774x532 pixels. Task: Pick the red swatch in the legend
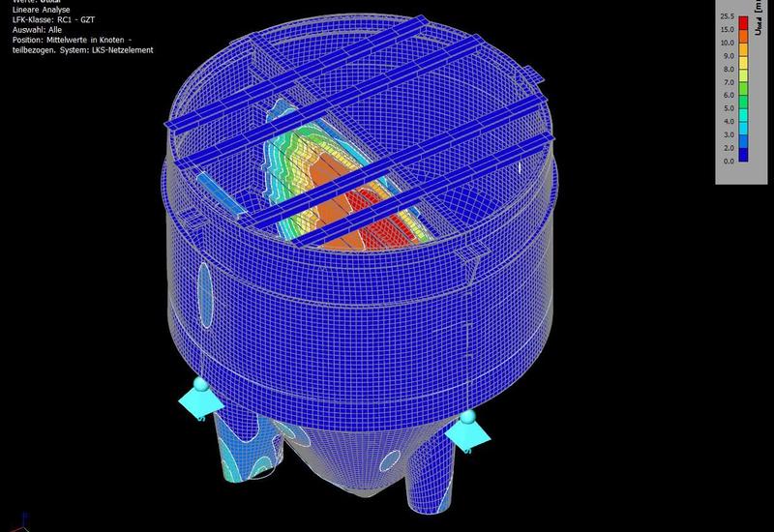point(744,23)
